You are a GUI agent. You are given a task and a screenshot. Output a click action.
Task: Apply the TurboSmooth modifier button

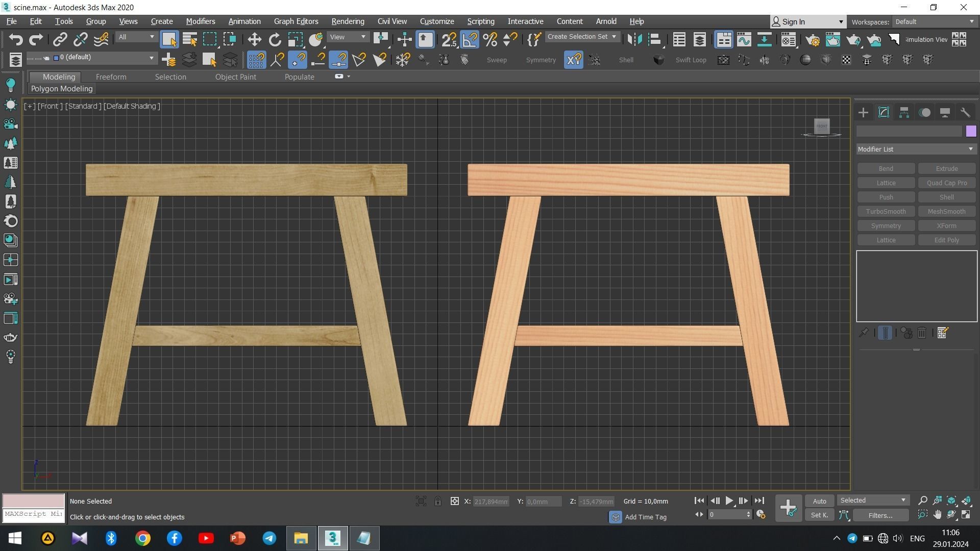tap(886, 212)
